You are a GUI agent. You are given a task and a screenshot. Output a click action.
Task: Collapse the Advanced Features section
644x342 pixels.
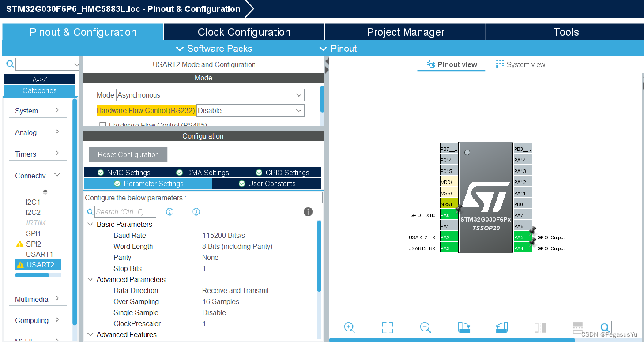click(90, 334)
